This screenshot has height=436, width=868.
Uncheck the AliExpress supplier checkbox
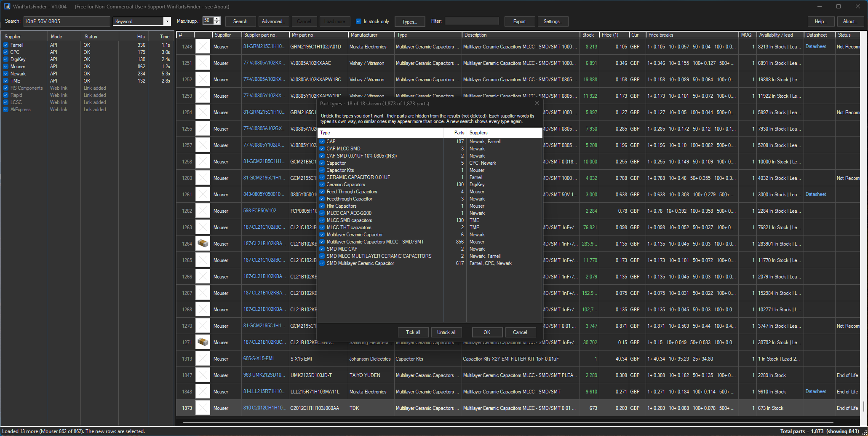tap(6, 110)
